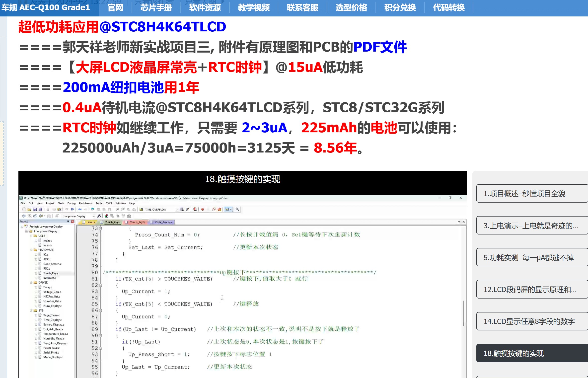588x378 pixels.
Task: Click the Rebuild all target files icon
Action: pos(35,216)
